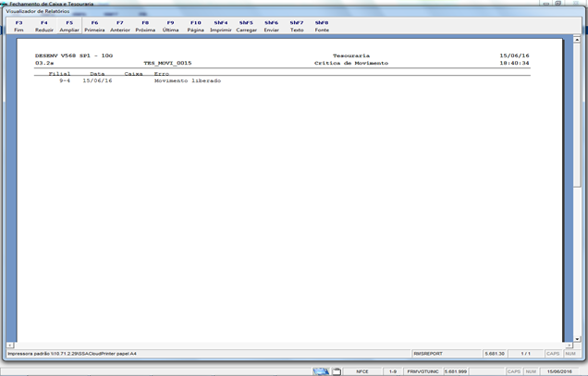Click the Movimento liberado message
Image resolution: width=588 pixels, height=376 pixels.
click(188, 80)
